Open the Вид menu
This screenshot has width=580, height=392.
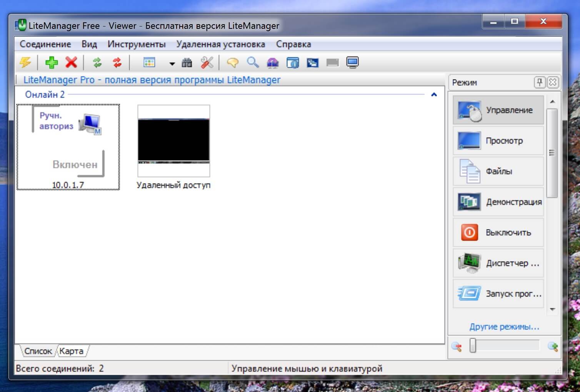coord(89,44)
